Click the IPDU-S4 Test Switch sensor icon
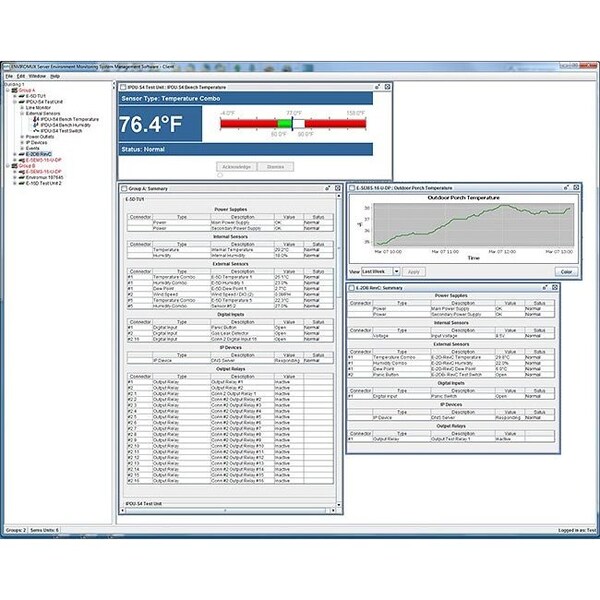This screenshot has height=600, width=600. 37,131
